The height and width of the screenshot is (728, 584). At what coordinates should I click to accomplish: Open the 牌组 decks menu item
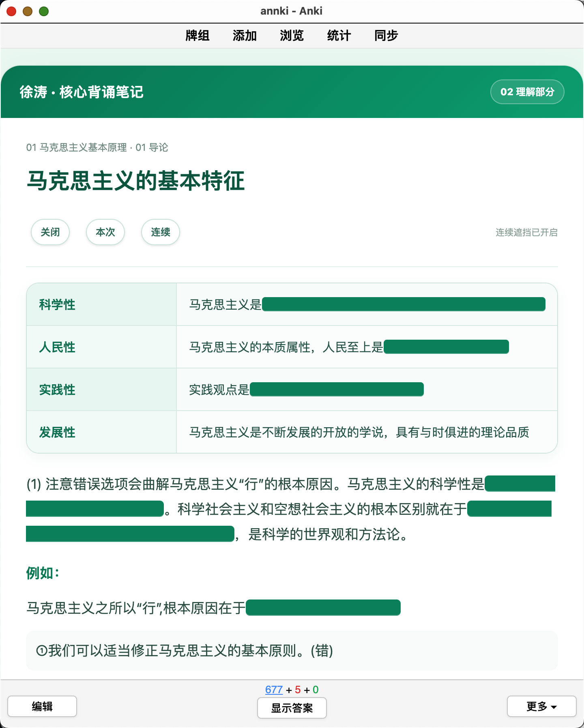(197, 36)
